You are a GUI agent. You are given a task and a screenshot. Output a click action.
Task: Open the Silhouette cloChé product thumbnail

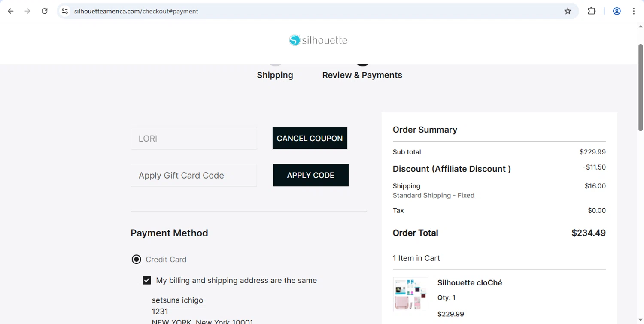click(410, 294)
